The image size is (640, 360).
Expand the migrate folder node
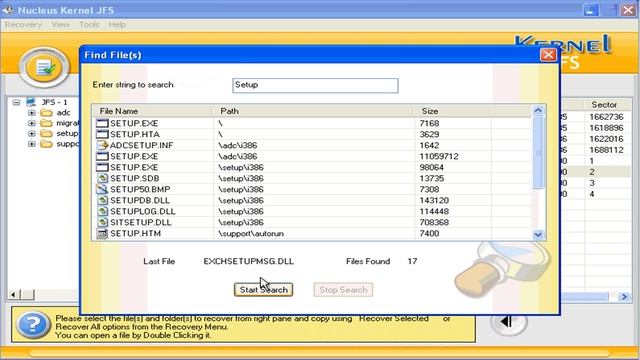[x=31, y=123]
